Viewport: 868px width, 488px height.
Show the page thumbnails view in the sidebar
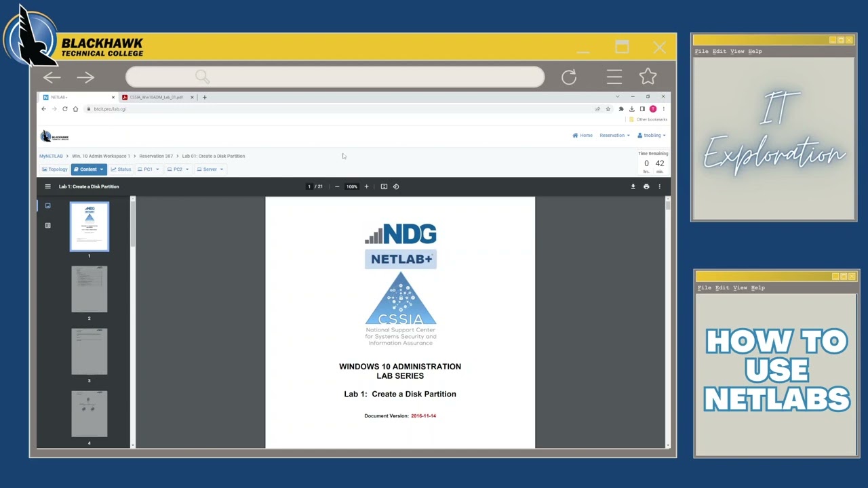[47, 205]
